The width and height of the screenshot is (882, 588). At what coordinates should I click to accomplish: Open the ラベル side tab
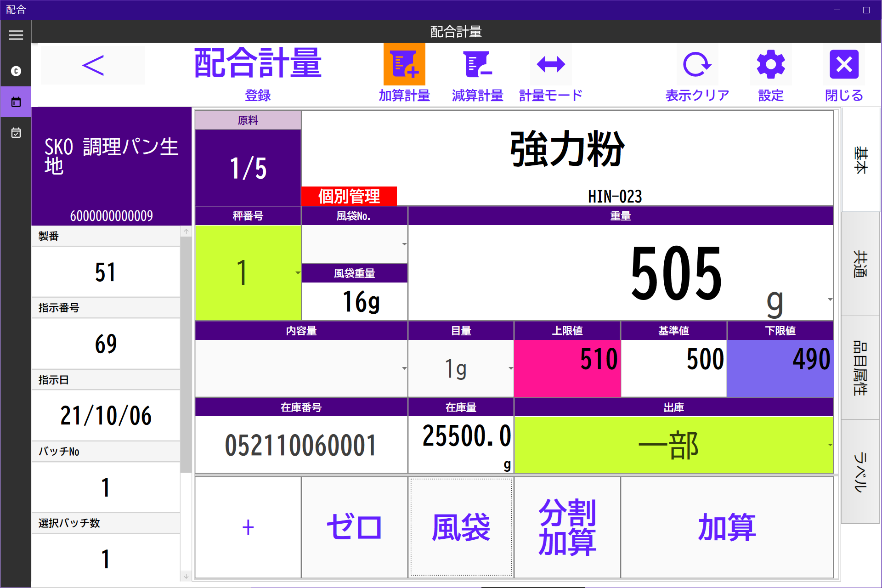(x=860, y=471)
